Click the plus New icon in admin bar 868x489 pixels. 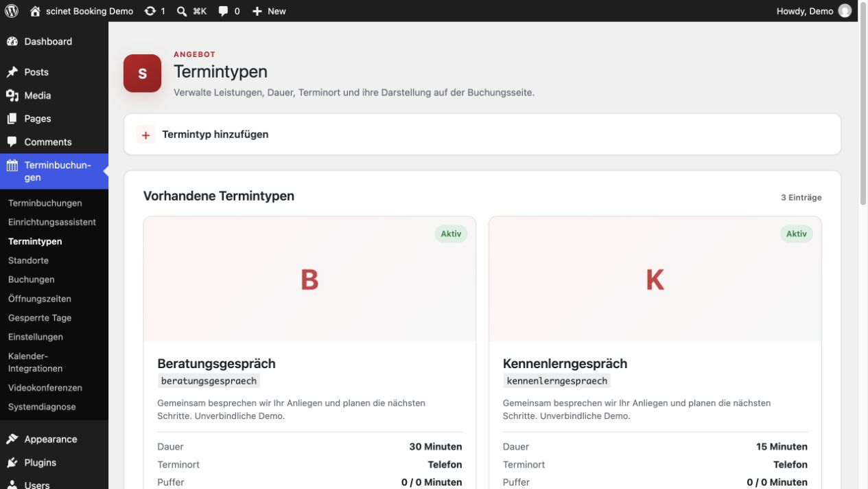click(x=257, y=11)
